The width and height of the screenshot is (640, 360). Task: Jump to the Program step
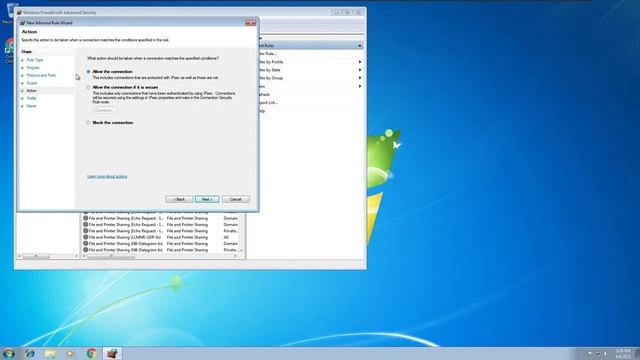tap(33, 68)
